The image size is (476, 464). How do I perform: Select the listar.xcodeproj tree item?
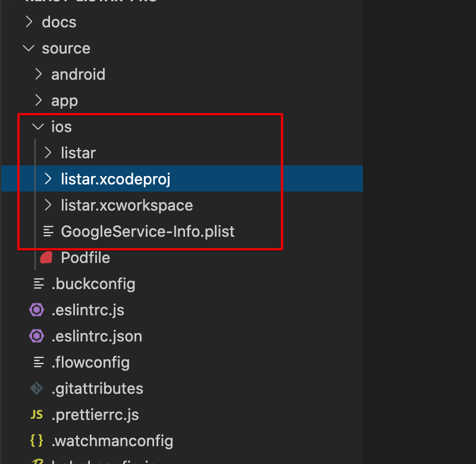[x=182, y=178]
